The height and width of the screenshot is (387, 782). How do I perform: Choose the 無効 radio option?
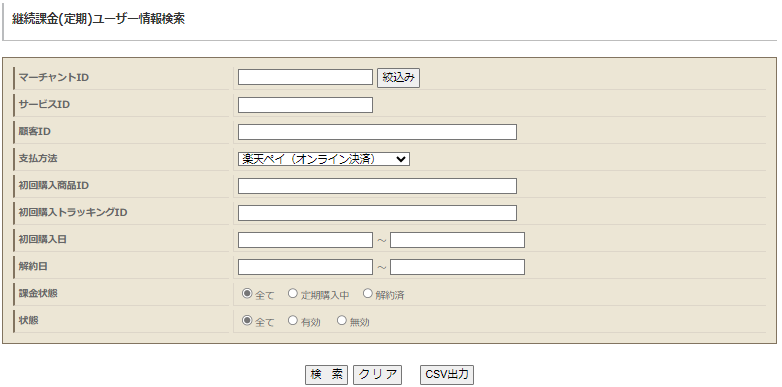click(x=342, y=320)
